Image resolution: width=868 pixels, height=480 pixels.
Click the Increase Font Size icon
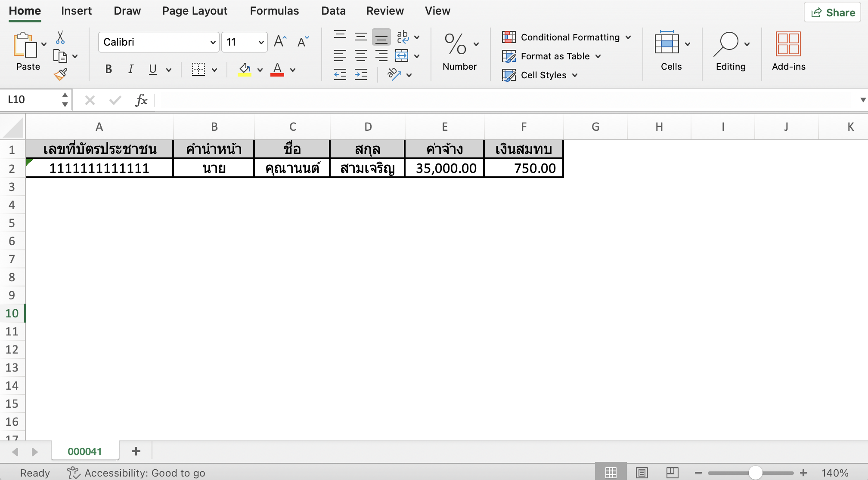pyautogui.click(x=280, y=42)
